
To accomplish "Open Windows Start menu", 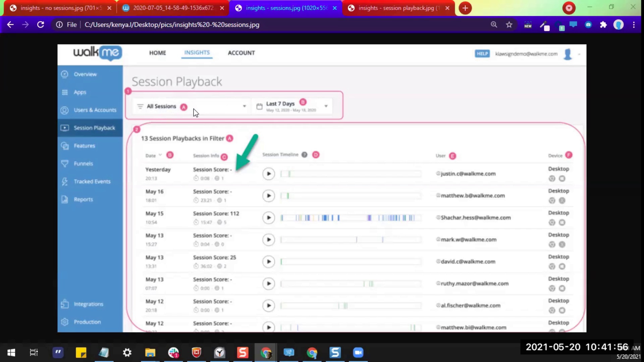I will [x=11, y=352].
